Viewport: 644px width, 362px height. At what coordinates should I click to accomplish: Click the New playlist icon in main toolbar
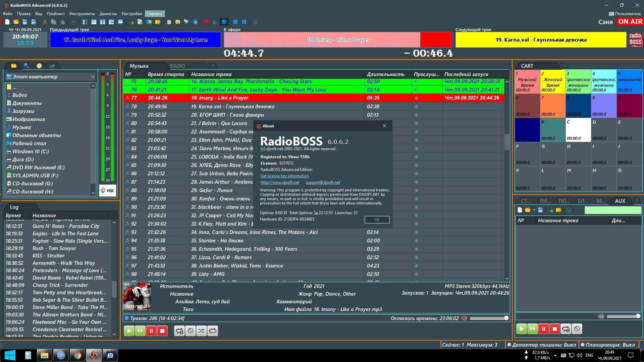click(7, 22)
